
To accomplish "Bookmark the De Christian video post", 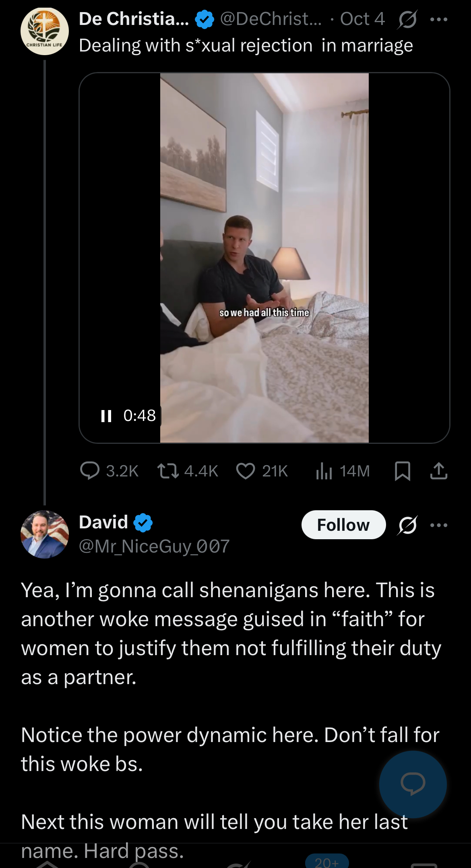I will 403,471.
